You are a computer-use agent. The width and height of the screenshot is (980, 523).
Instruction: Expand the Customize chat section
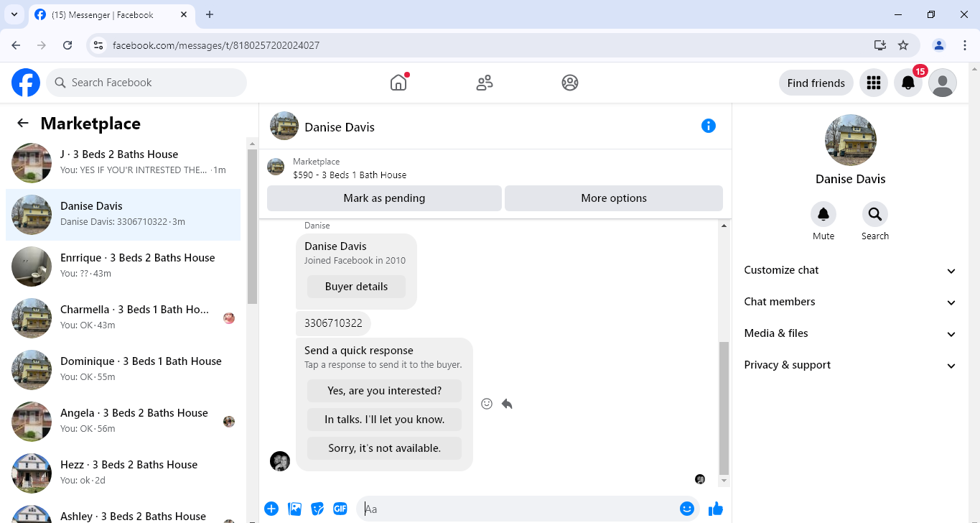pyautogui.click(x=851, y=270)
